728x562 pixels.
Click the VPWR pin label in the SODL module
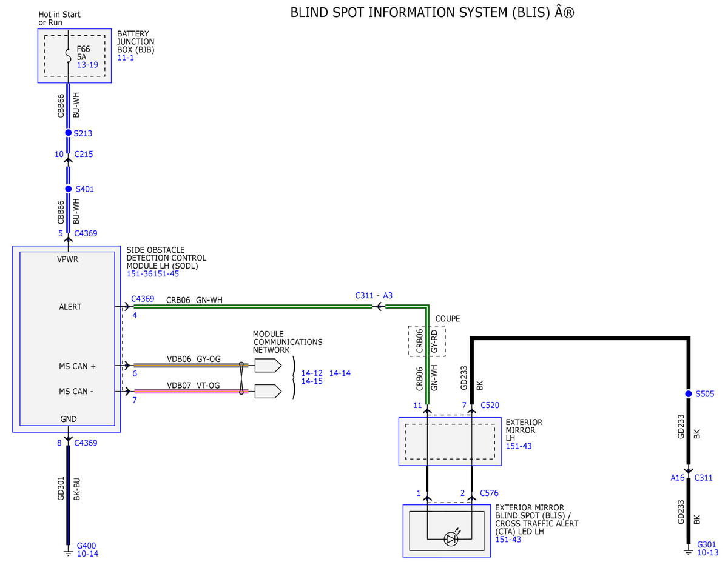point(68,259)
